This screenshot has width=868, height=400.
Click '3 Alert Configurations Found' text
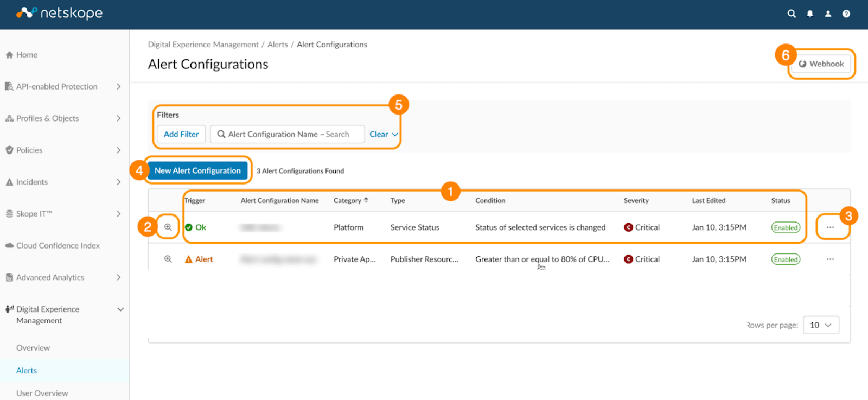pos(301,171)
